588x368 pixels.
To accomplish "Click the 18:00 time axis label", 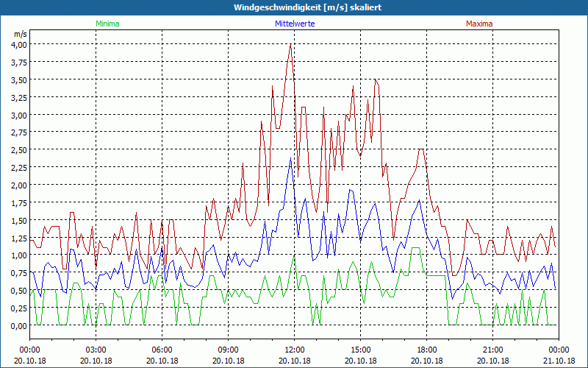I will tap(427, 350).
